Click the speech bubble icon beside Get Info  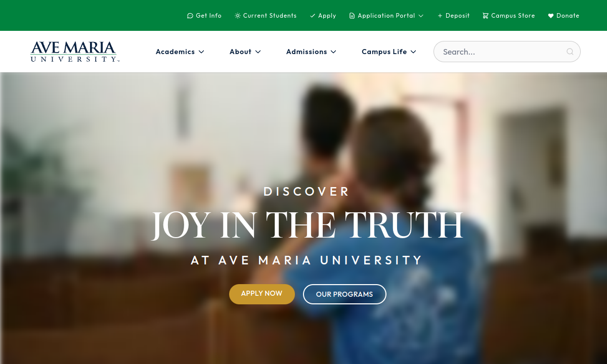pos(190,16)
